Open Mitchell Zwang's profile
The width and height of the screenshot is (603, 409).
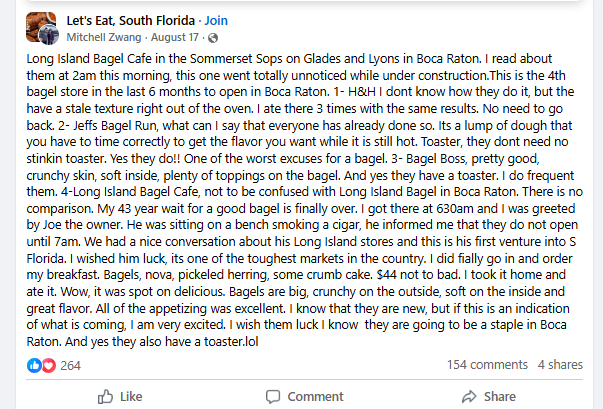101,37
